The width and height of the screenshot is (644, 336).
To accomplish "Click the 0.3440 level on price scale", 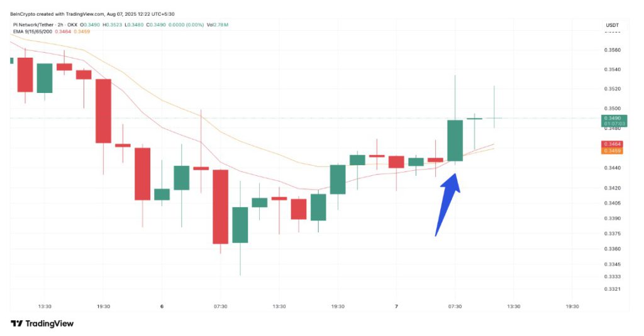I will 612,168.
